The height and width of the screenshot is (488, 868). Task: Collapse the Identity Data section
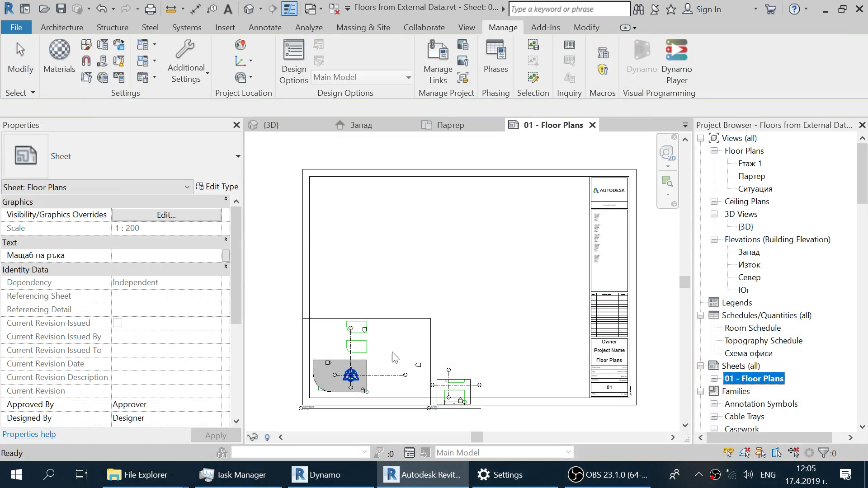[x=226, y=267]
